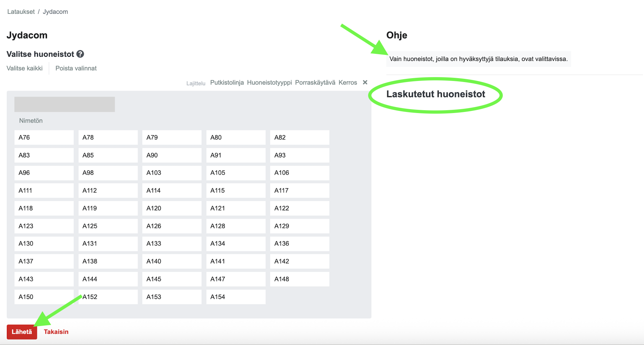
Task: Clear sorting with the X icon
Action: (x=365, y=82)
